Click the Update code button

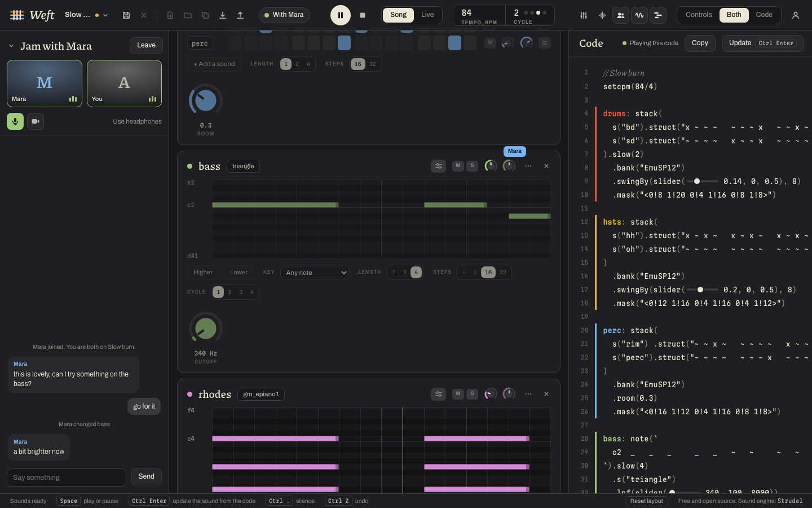(763, 43)
